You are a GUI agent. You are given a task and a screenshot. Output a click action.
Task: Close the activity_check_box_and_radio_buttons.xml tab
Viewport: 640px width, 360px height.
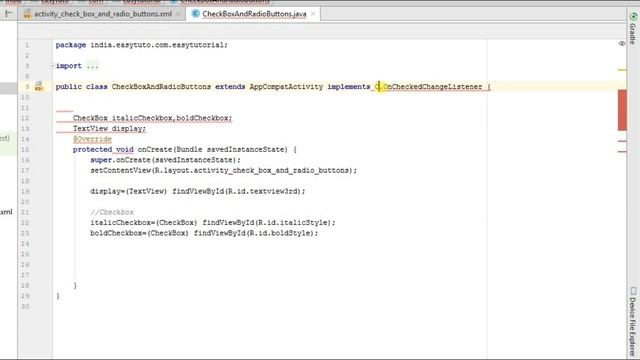178,14
